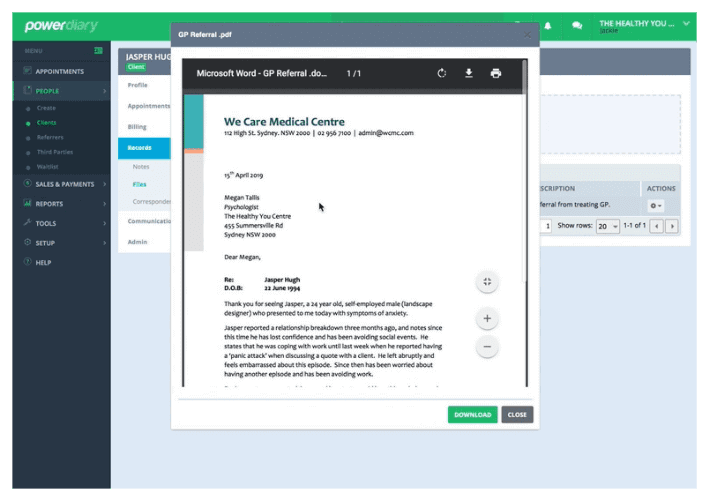Image resolution: width=709 pixels, height=501 pixels.
Task: Download the PDF from the viewer toolbar
Action: coord(469,73)
